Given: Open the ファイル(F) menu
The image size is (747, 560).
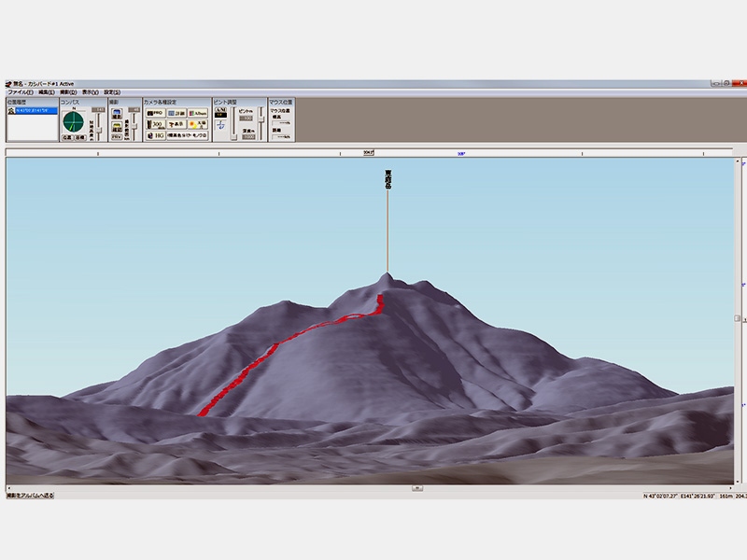Looking at the screenshot, I should [x=20, y=92].
